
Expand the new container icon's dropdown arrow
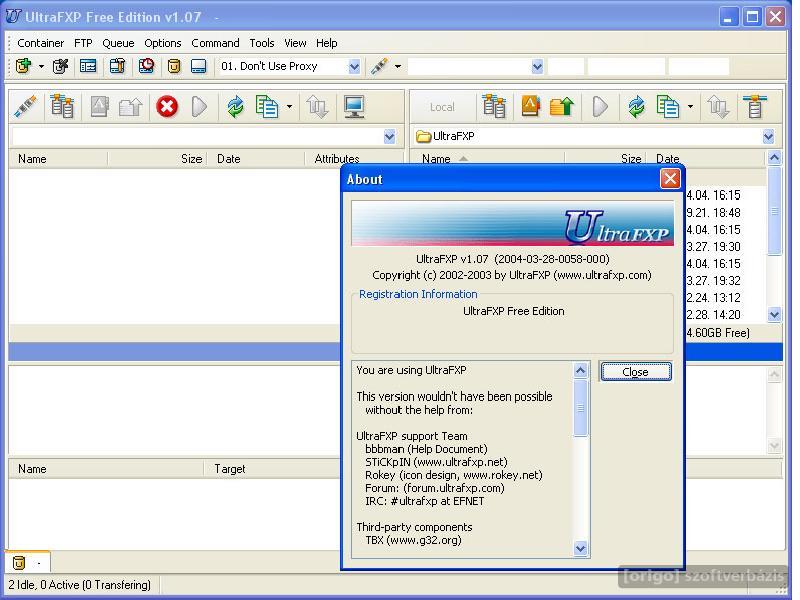[x=41, y=66]
